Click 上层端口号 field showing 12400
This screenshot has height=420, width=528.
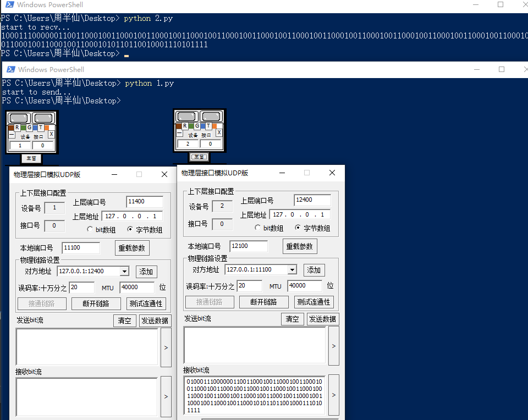tap(312, 200)
